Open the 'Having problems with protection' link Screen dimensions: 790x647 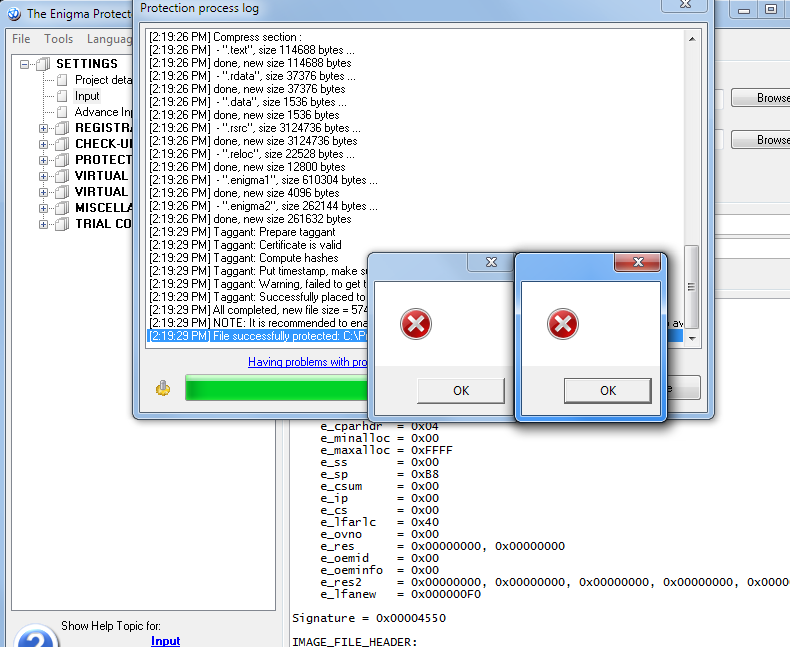(x=307, y=362)
